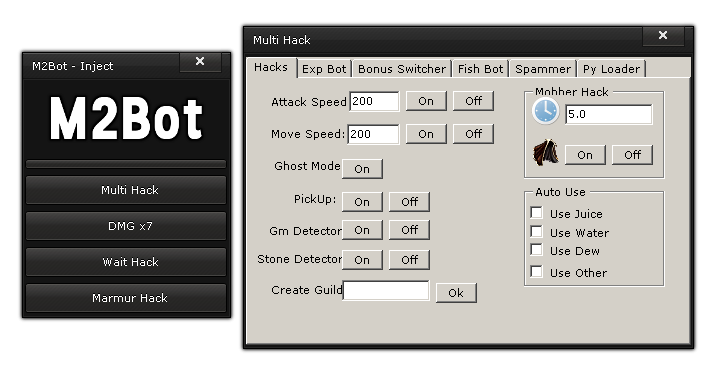Open Multi Hack from M2Bot Inject window
Image resolution: width=708 pixels, height=376 pixels.
[x=126, y=190]
